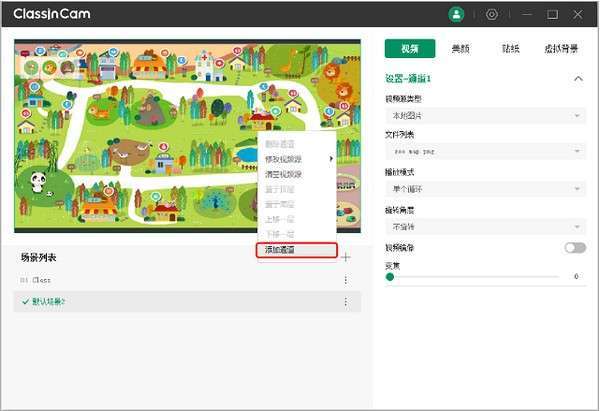Open the 播放模式 dropdown showing 单个循环
The height and width of the screenshot is (411, 600).
click(x=485, y=189)
